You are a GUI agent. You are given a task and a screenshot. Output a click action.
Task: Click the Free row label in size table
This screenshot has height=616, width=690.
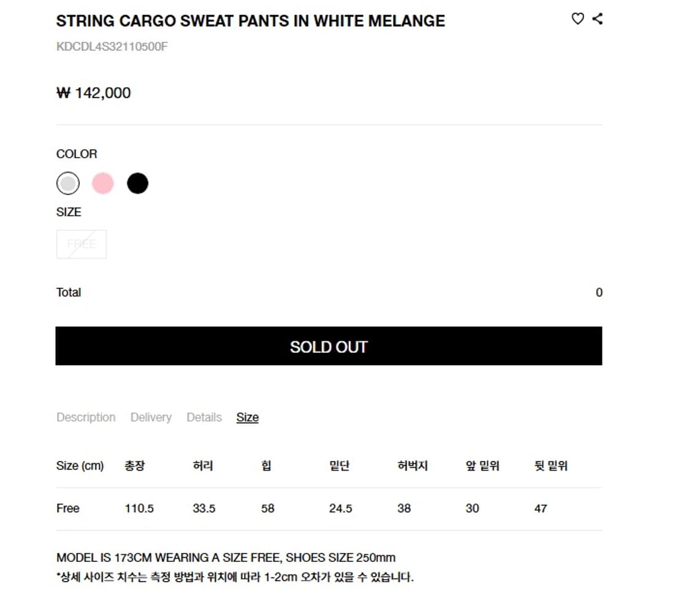click(x=68, y=509)
